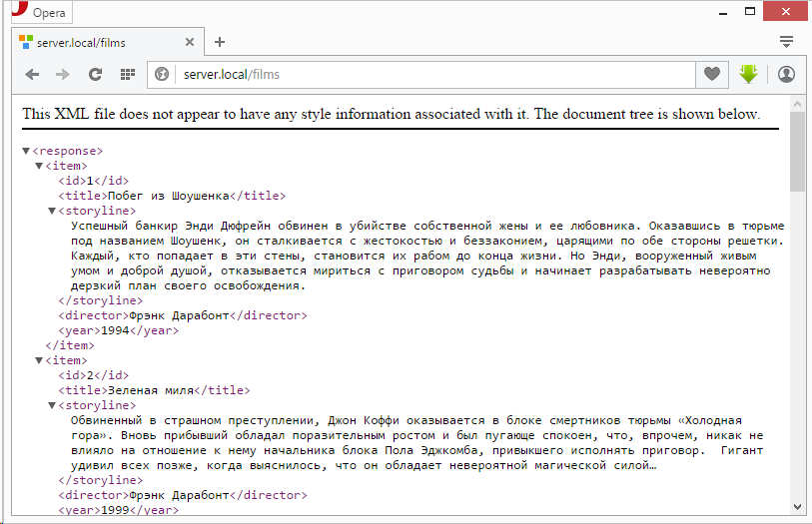
Task: Open a new tab with plus button
Action: pos(220,42)
